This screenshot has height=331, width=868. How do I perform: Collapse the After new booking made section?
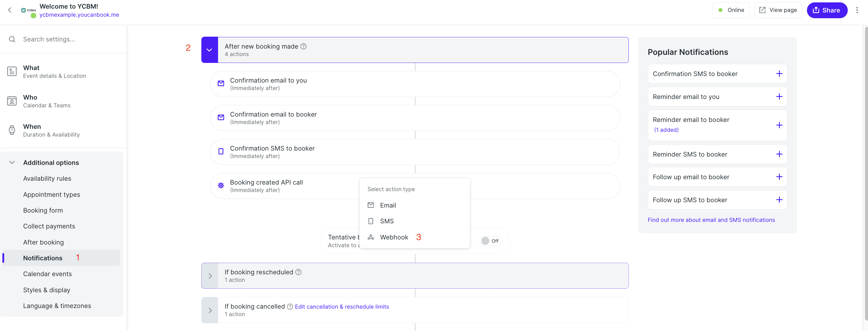tap(210, 50)
